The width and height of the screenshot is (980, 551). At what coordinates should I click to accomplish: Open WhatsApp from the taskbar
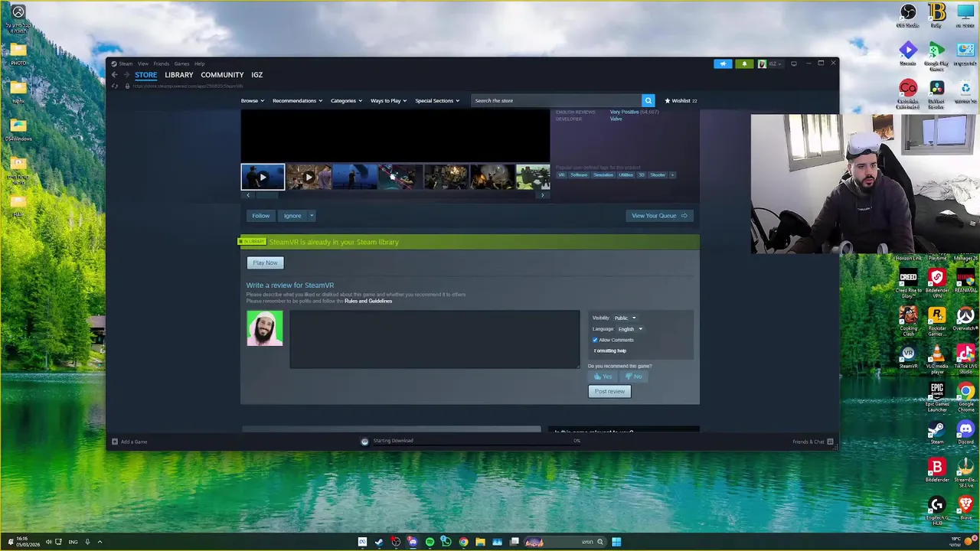[446, 542]
